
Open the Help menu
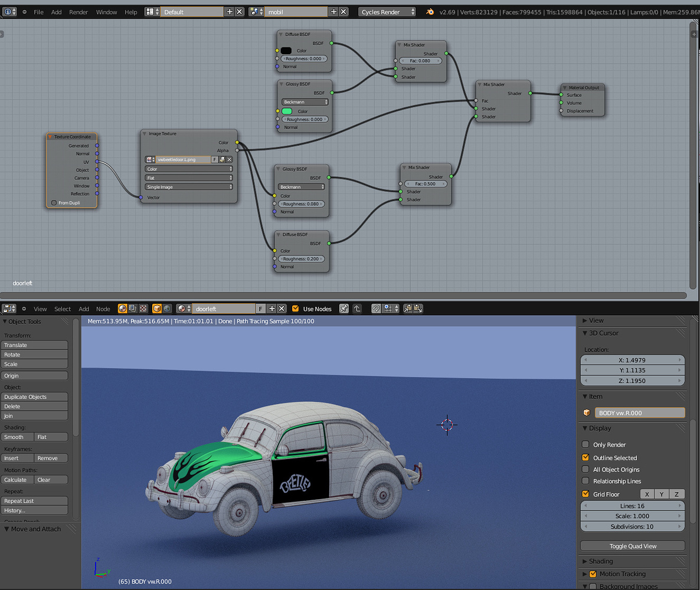(131, 12)
